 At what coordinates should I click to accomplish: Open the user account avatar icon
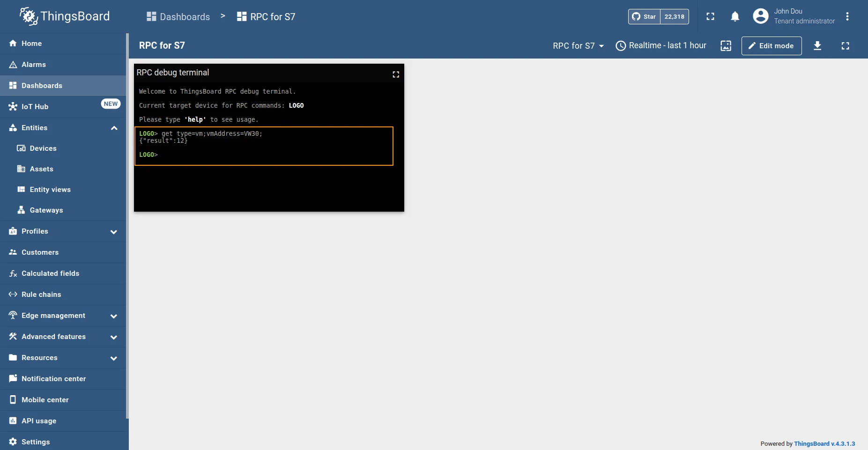(x=760, y=16)
